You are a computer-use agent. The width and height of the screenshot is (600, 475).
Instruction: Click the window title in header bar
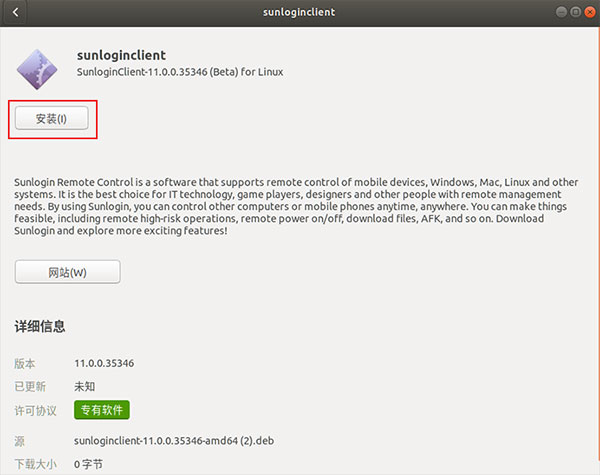(299, 12)
